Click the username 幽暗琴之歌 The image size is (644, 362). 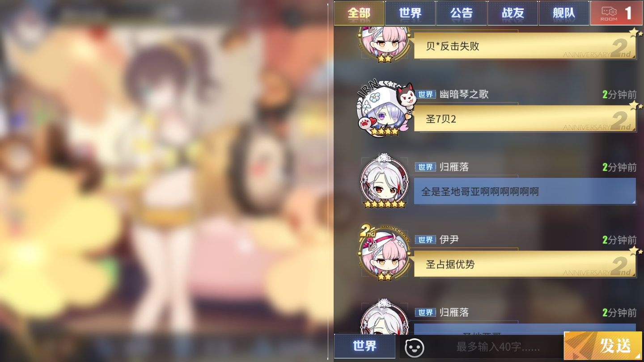pyautogui.click(x=464, y=94)
